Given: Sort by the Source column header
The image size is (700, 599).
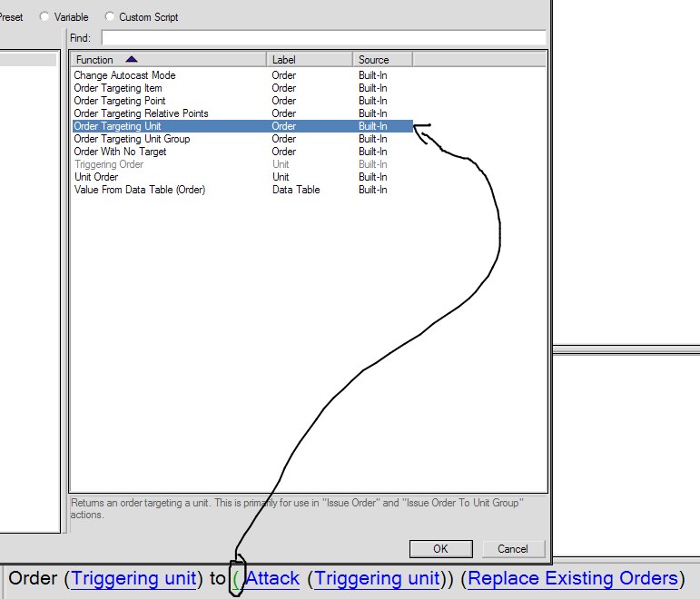Looking at the screenshot, I should (x=382, y=59).
